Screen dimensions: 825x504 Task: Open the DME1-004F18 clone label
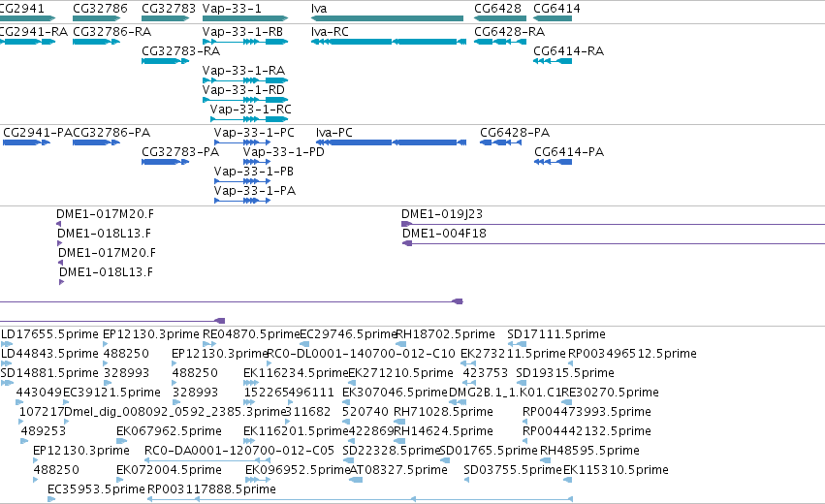click(x=444, y=234)
